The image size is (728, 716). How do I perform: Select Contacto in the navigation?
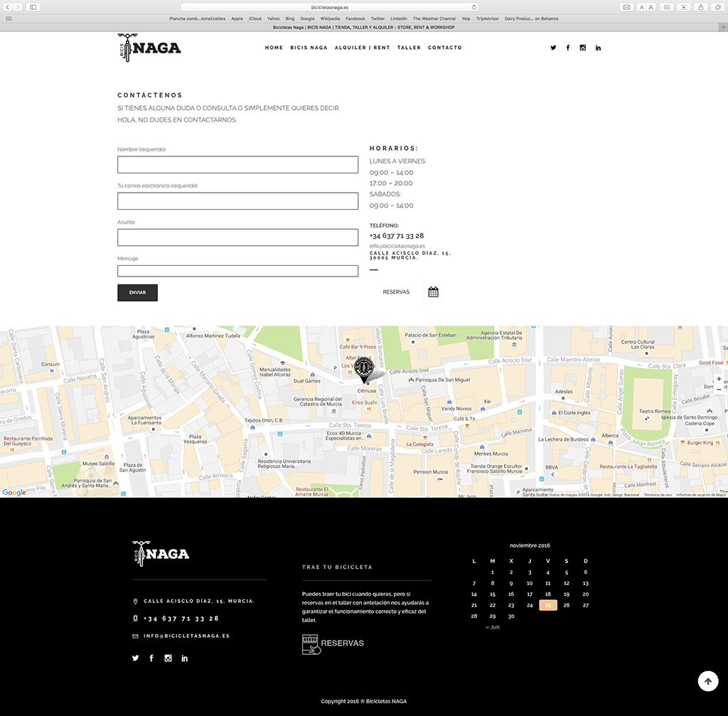point(445,48)
